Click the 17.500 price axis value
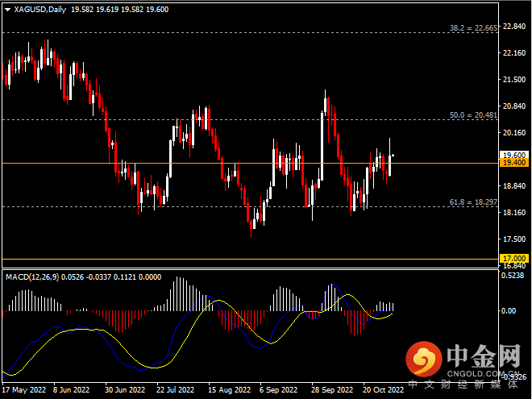The image size is (532, 399). point(514,239)
